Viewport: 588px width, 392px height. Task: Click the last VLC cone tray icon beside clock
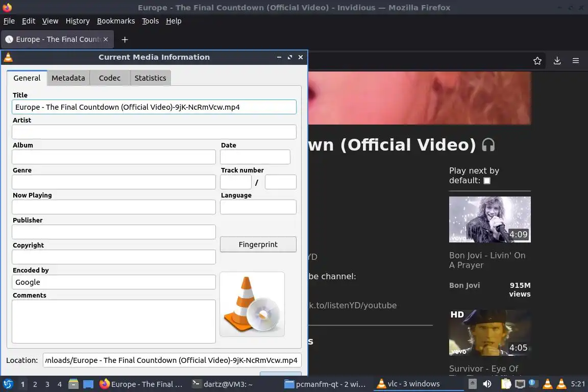(561, 384)
